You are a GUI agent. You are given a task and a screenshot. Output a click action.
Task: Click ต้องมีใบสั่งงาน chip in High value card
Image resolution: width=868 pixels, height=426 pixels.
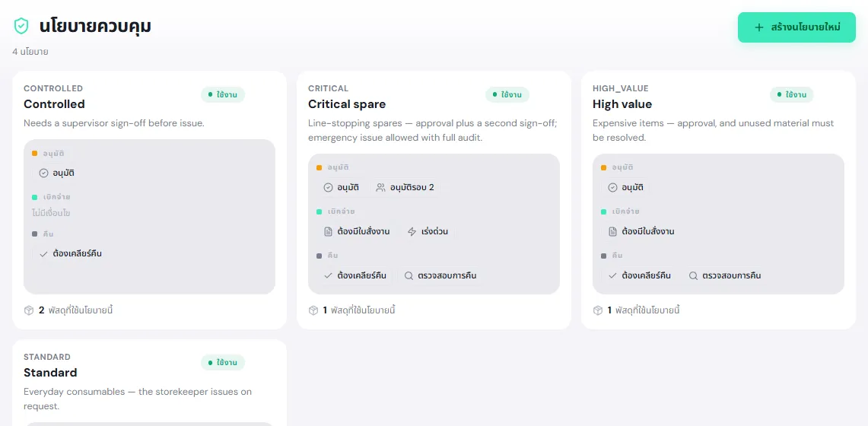pos(641,231)
